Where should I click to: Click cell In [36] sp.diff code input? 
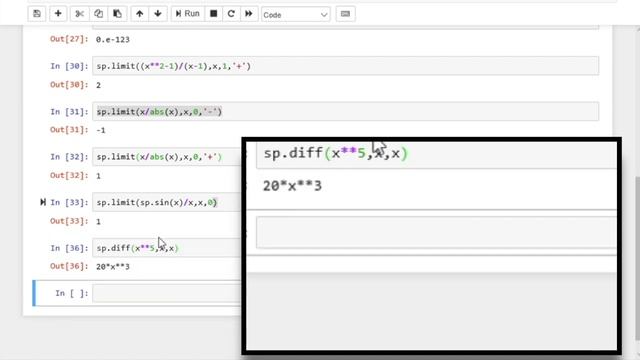coord(167,248)
